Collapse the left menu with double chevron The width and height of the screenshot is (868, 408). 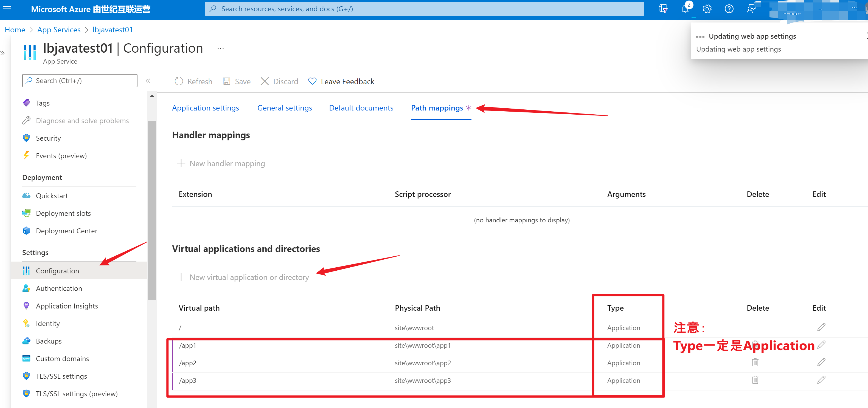tap(148, 81)
